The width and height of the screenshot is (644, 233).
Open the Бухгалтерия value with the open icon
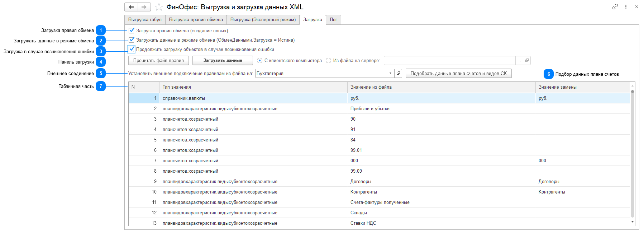tap(398, 73)
